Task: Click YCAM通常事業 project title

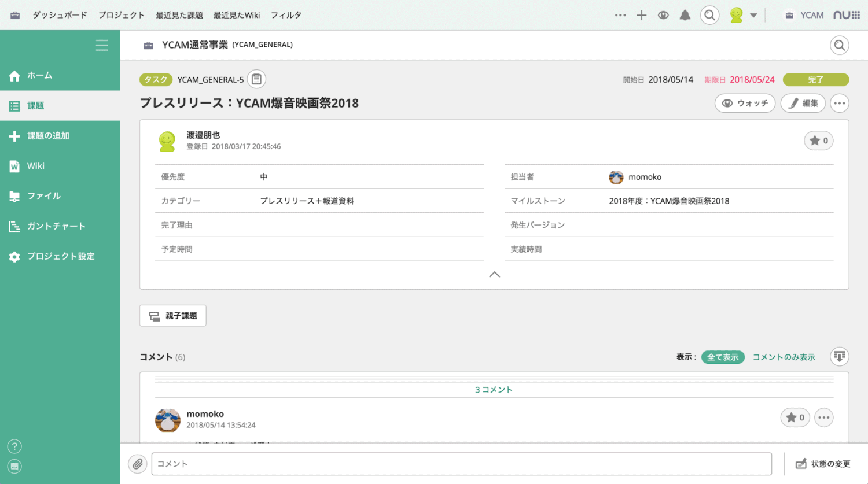Action: click(x=195, y=45)
